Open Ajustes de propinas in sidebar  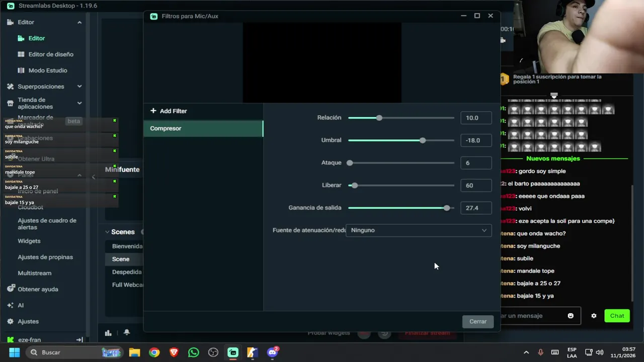point(45,257)
